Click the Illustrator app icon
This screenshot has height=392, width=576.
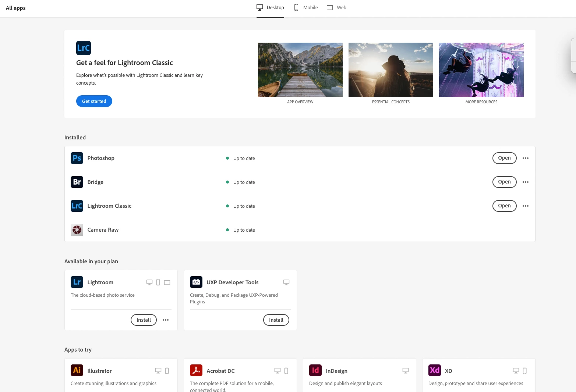(77, 370)
